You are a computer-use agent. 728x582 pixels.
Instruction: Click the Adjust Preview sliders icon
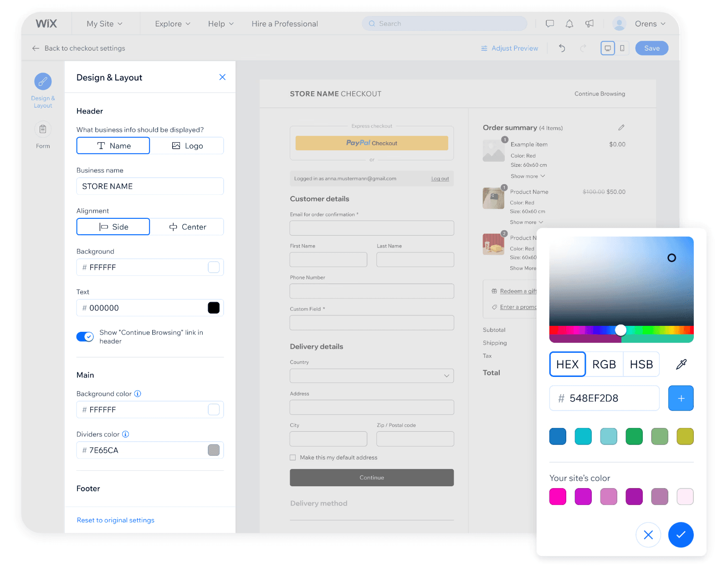484,48
